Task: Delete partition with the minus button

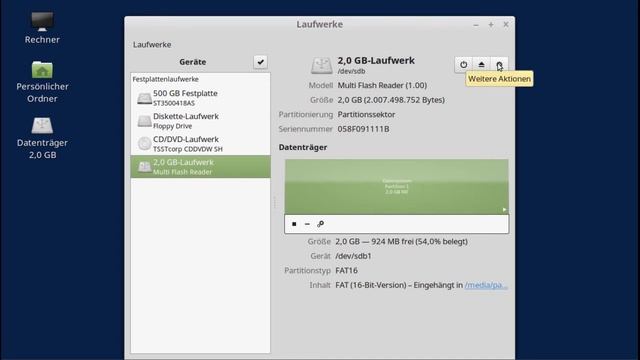Action: coord(307,224)
